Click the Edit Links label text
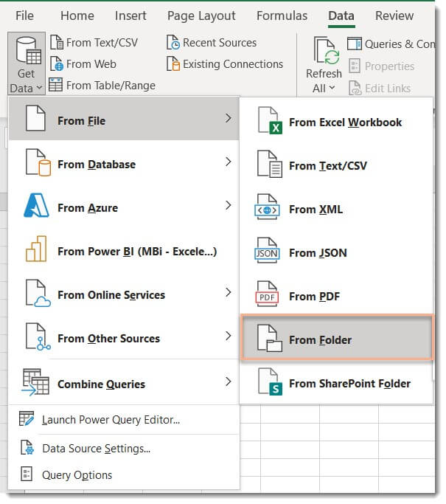Viewport: 446px width, 504px height. [388, 89]
